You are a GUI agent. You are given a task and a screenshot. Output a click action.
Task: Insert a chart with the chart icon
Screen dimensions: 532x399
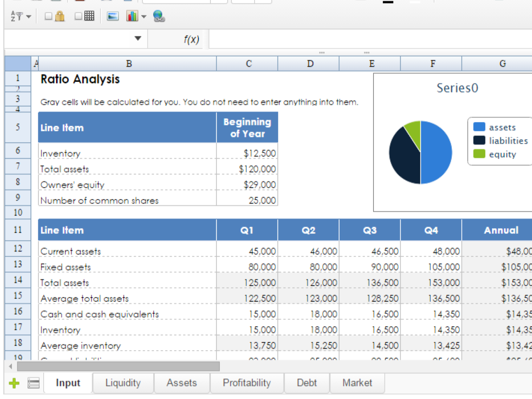(132, 16)
